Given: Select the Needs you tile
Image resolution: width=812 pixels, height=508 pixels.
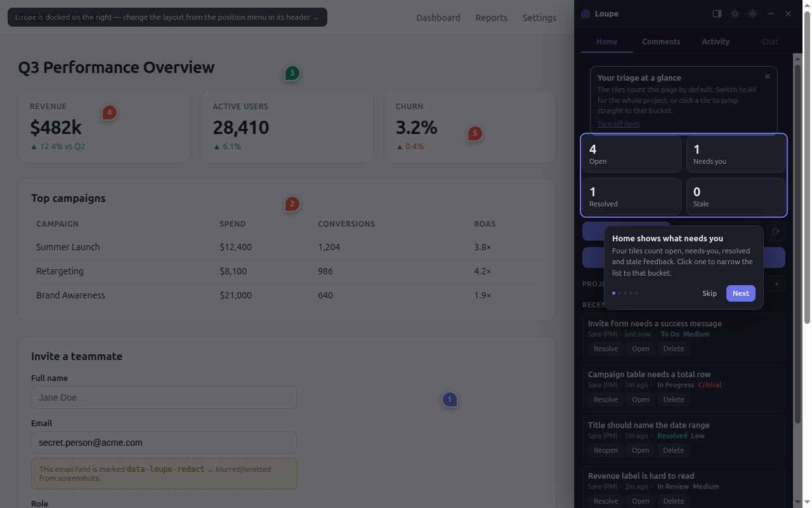Looking at the screenshot, I should point(736,154).
